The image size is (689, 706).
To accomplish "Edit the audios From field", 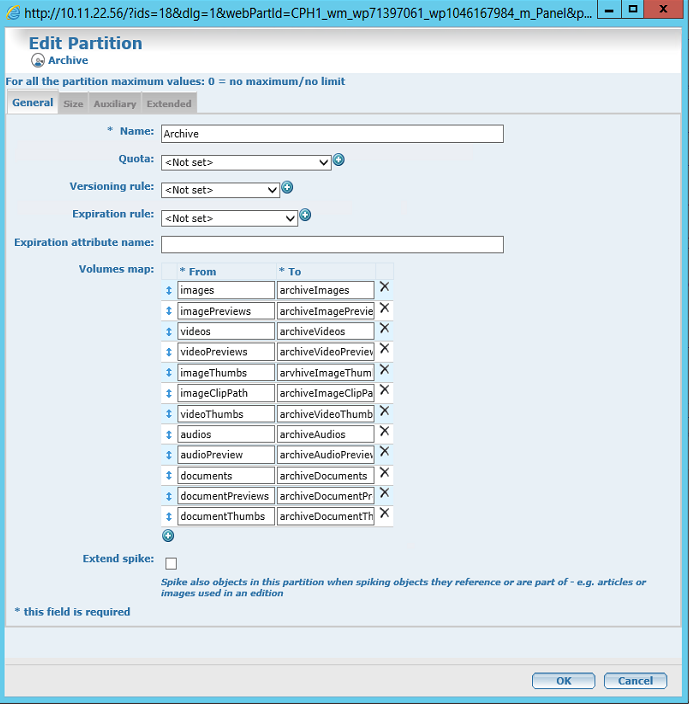I will 226,434.
